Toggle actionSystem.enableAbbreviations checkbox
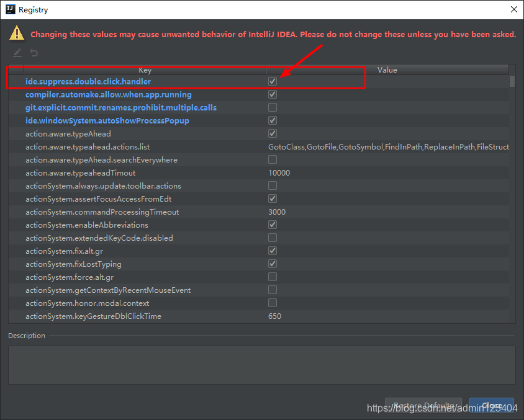 273,225
